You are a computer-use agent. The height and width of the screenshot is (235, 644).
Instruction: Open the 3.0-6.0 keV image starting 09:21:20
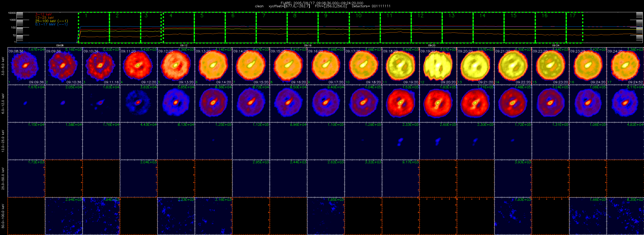coord(513,66)
